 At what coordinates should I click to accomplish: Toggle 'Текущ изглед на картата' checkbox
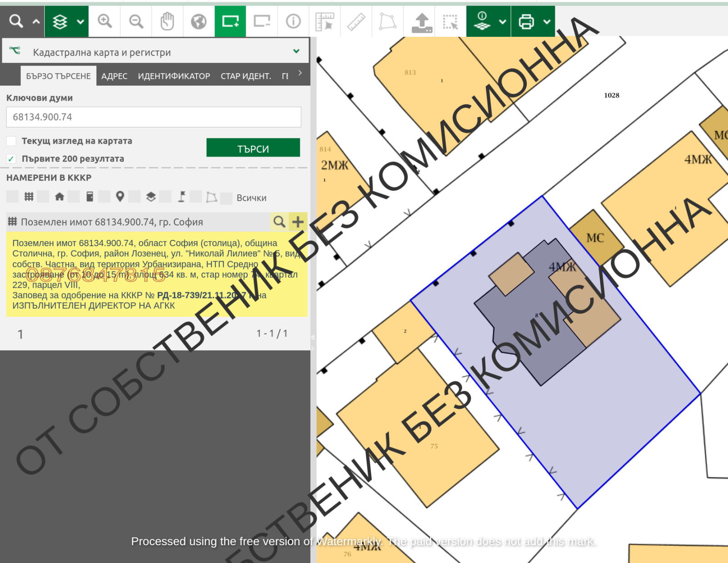(x=11, y=141)
